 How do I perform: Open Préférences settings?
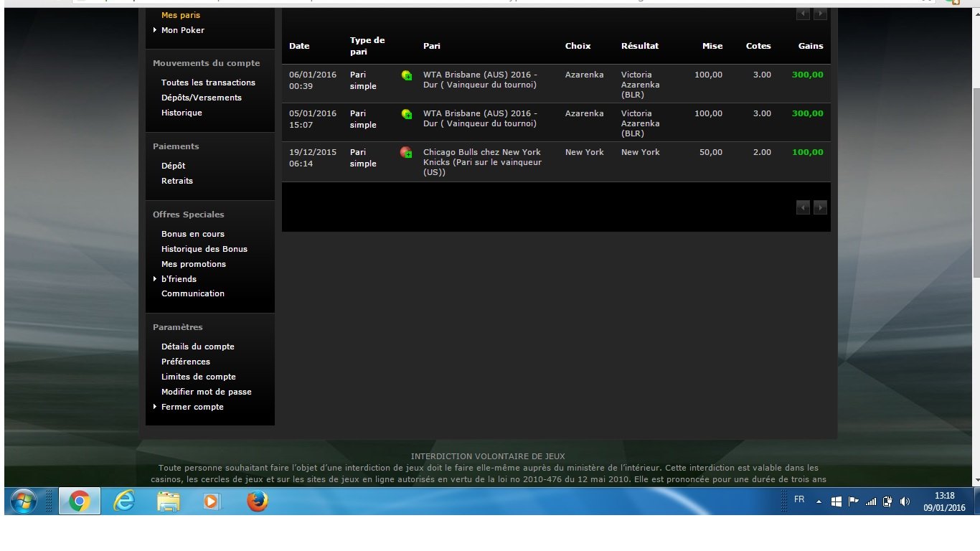click(186, 362)
